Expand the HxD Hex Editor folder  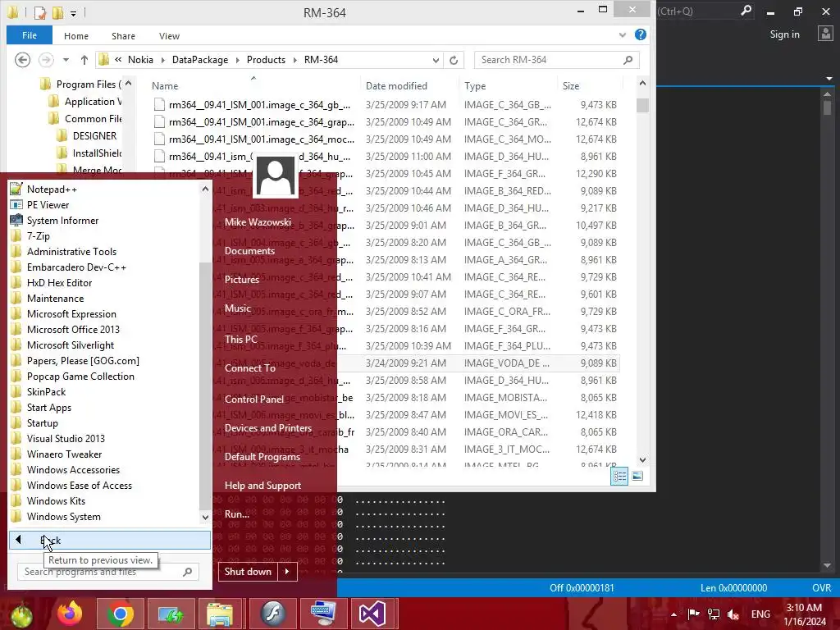pyautogui.click(x=59, y=282)
